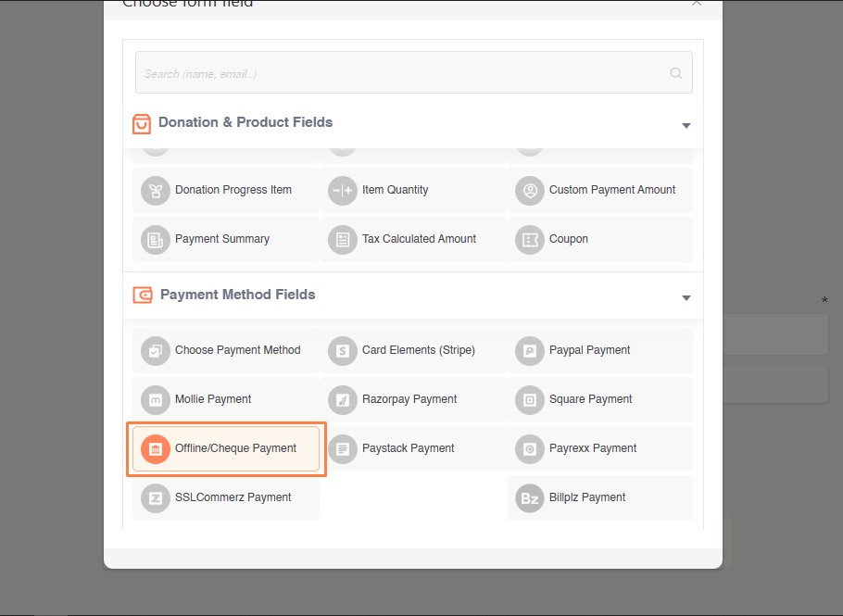The width and height of the screenshot is (843, 616).
Task: Close the Choose form field dialog
Action: pos(697,3)
